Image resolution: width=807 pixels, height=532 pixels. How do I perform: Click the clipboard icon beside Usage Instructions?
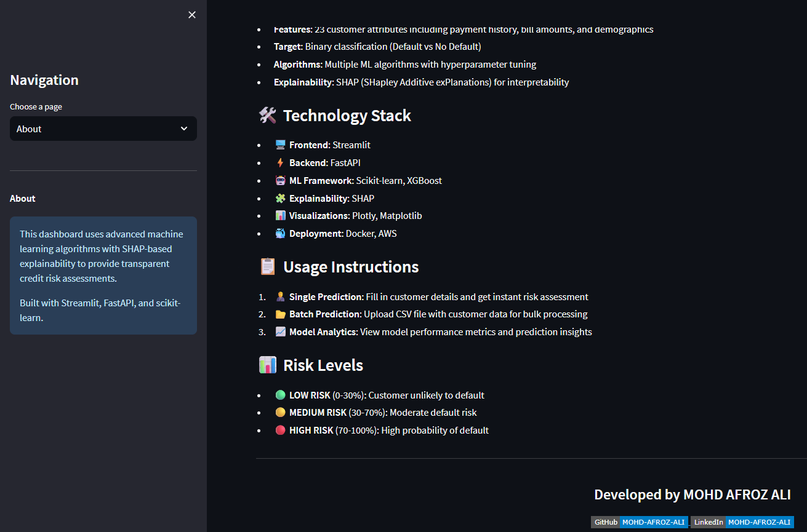click(268, 267)
